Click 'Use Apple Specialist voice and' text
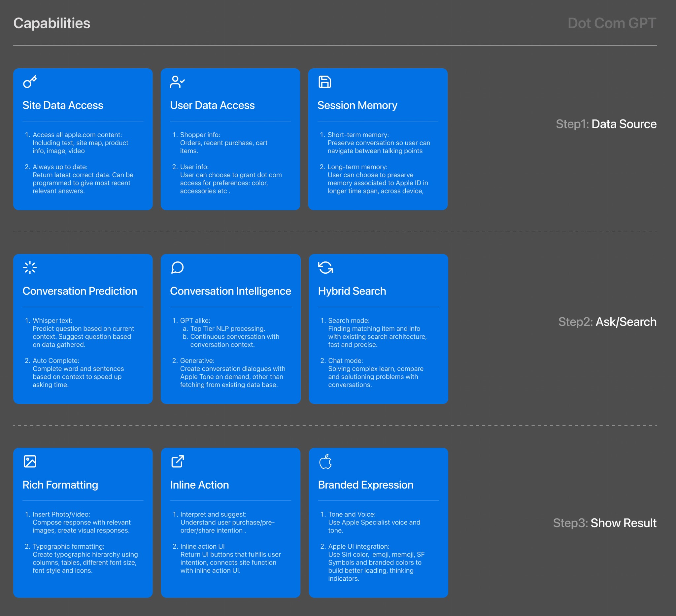The width and height of the screenshot is (676, 616). [374, 523]
